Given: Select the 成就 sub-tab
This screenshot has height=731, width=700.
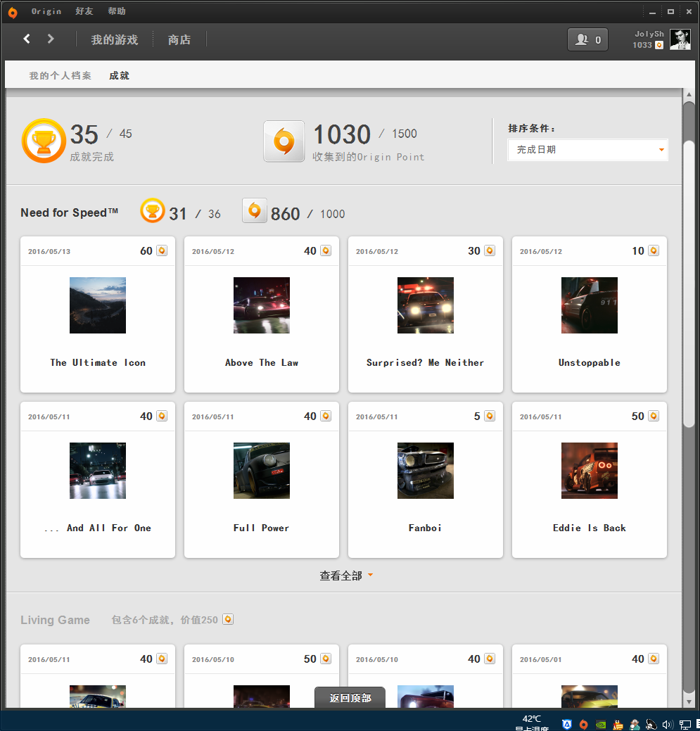Looking at the screenshot, I should (x=120, y=75).
